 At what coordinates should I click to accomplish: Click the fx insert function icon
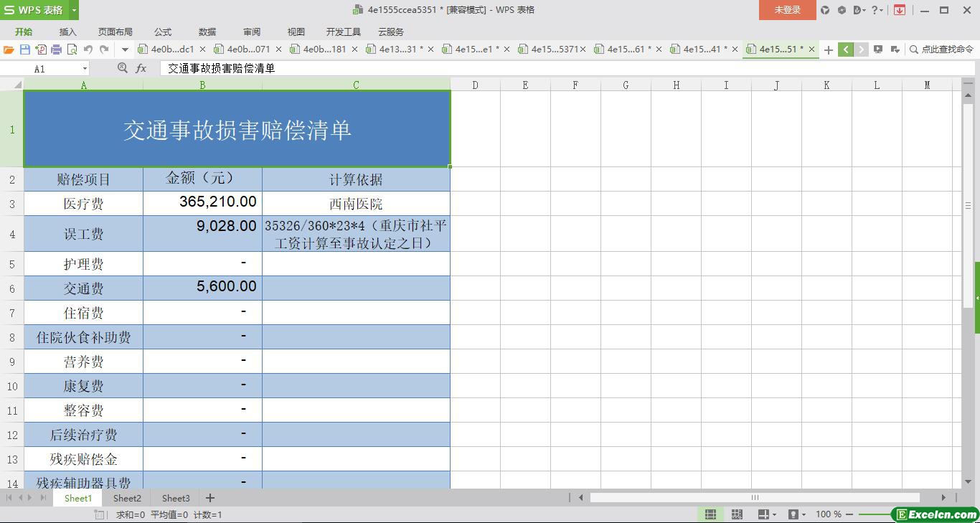141,68
